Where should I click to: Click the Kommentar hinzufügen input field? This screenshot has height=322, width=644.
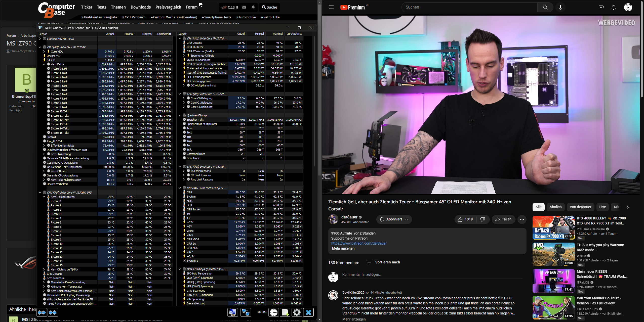pos(432,274)
